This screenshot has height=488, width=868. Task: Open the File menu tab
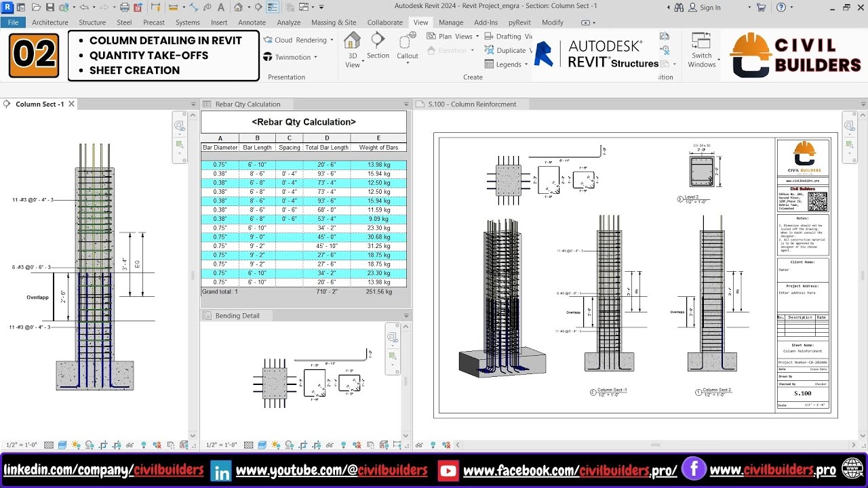(13, 22)
